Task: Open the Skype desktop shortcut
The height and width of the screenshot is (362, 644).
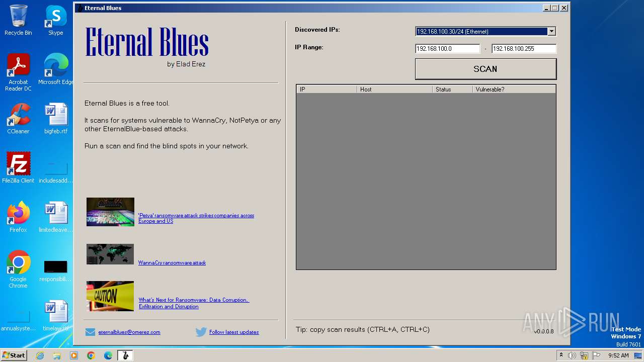Action: coord(55,20)
